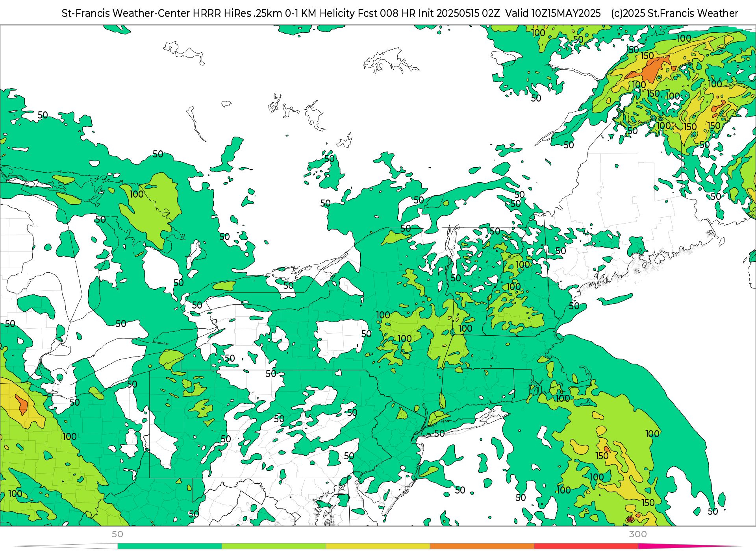Click 'HRRR HiRes .25km' in the title
This screenshot has width=756, height=551.
point(237,13)
